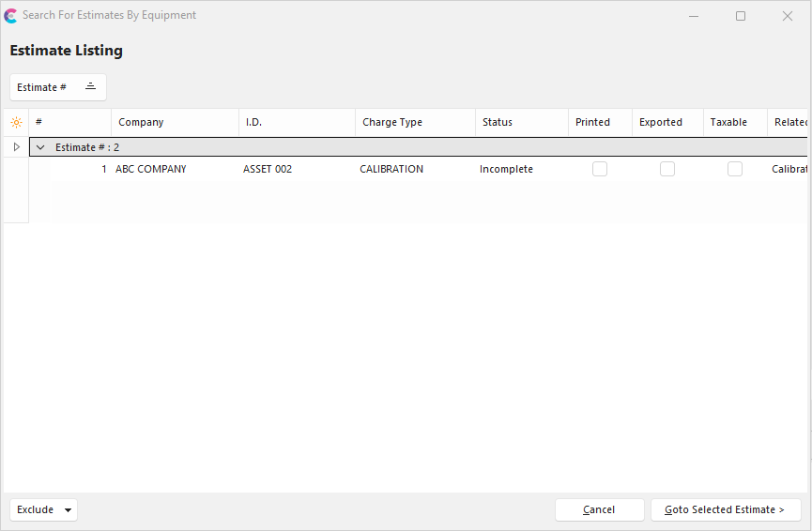Maximize the Search For Estimates window
The image size is (812, 531).
click(741, 16)
